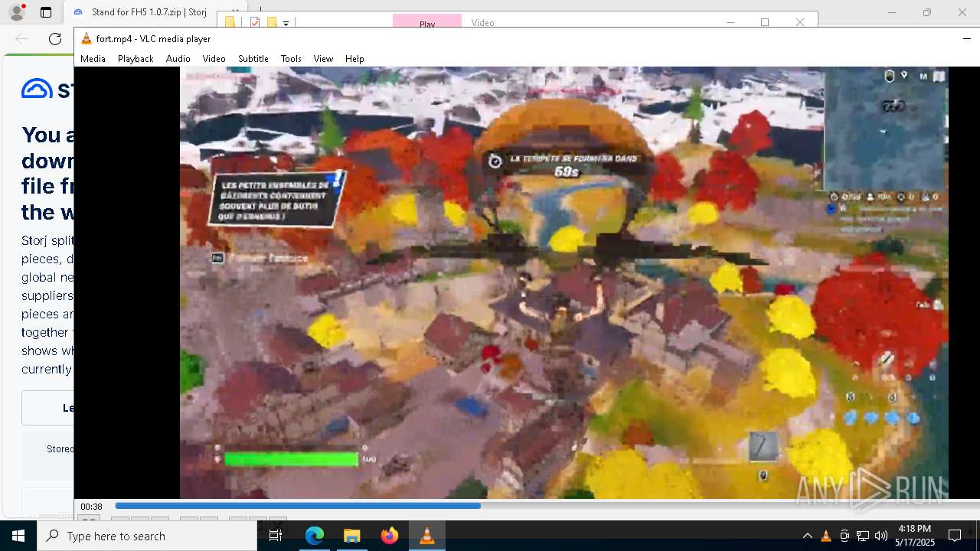Click the New folder icon in File Explorer toolbar
The image size is (980, 551).
[x=271, y=23]
